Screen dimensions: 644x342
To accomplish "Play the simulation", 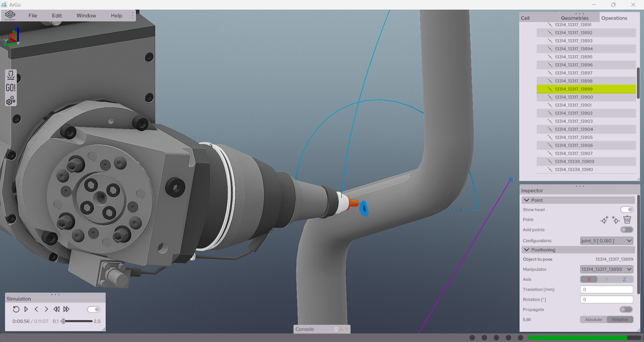I will click(26, 309).
